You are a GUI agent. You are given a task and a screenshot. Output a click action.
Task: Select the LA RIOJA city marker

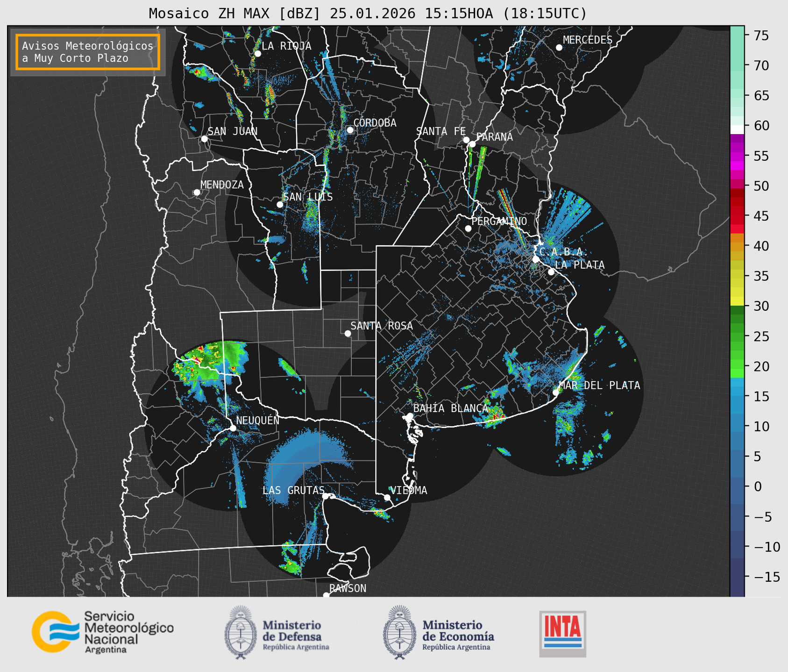pyautogui.click(x=257, y=54)
